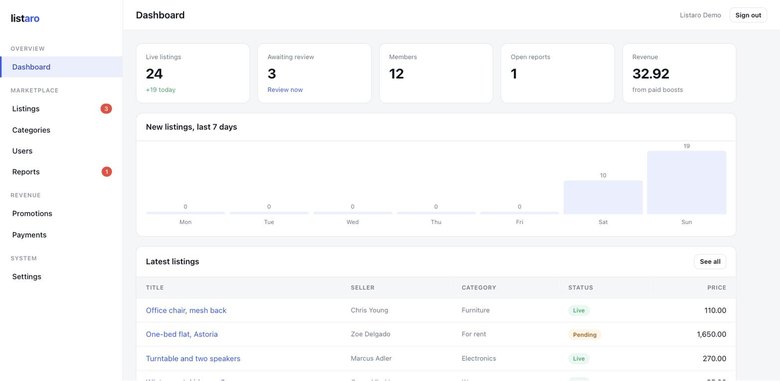Click the +19 today text
Viewport: 780px width, 381px height.
click(x=161, y=90)
